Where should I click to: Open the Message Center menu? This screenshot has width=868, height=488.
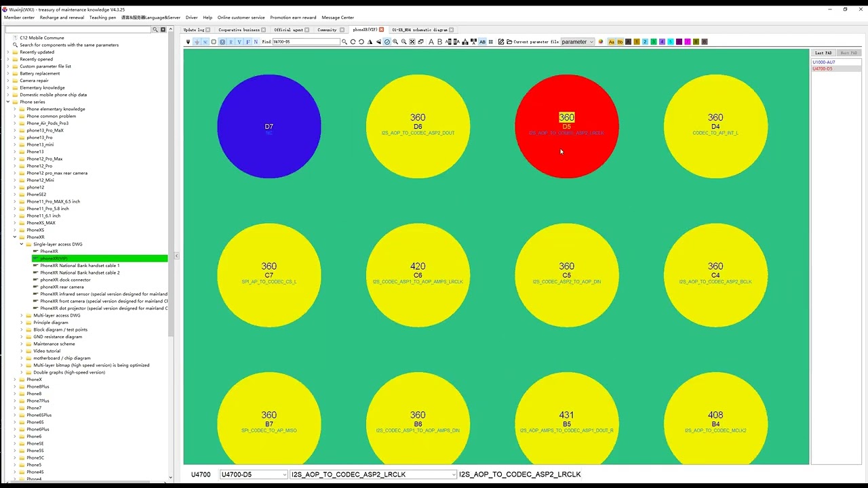[x=338, y=18]
